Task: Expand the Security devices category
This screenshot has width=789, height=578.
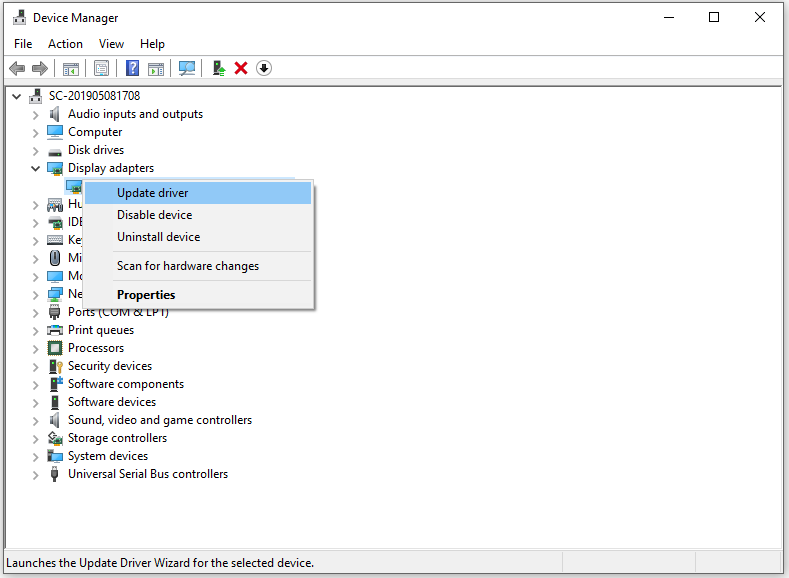Action: tap(35, 367)
